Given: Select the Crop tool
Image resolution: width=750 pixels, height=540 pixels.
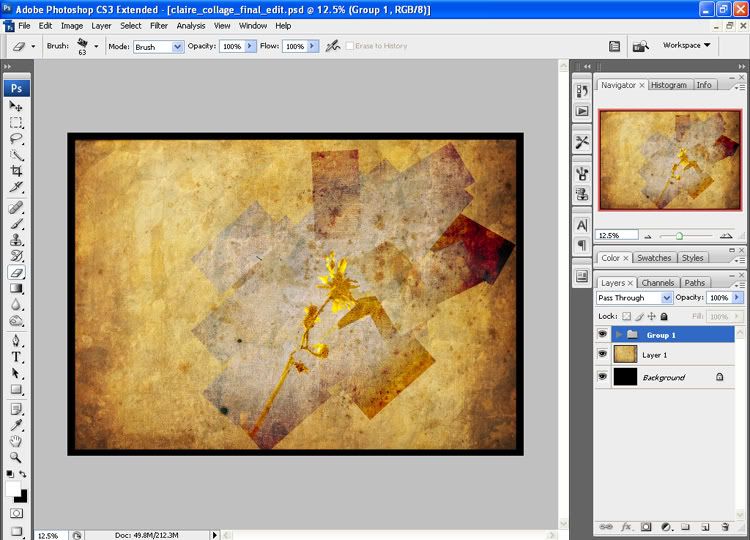Looking at the screenshot, I should tap(16, 171).
